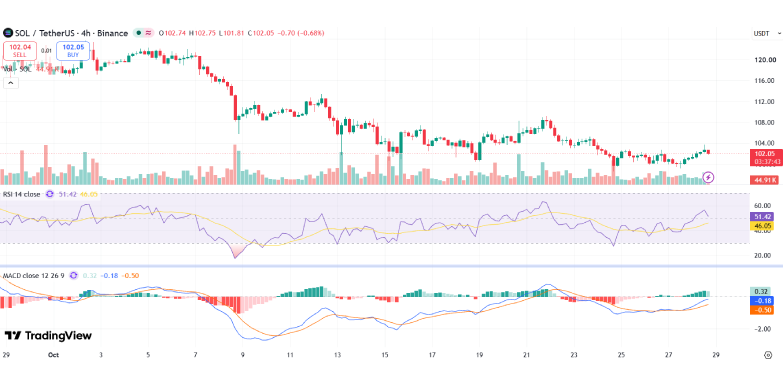Click the -0.70 (-0.68%) change value
The height and width of the screenshot is (388, 783).
[300, 33]
